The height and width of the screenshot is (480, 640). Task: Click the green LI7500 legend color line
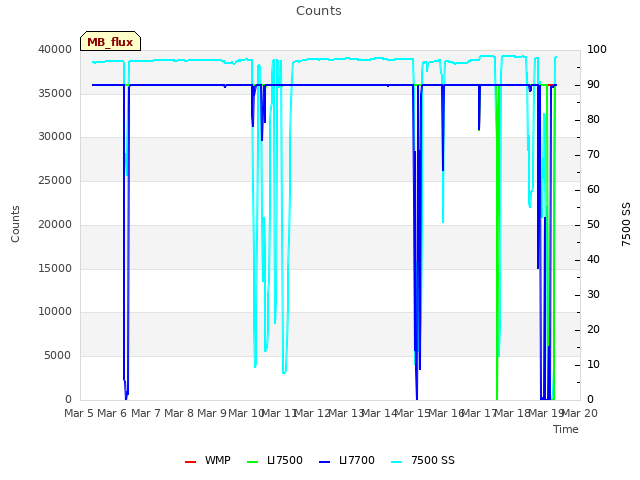click(x=253, y=462)
